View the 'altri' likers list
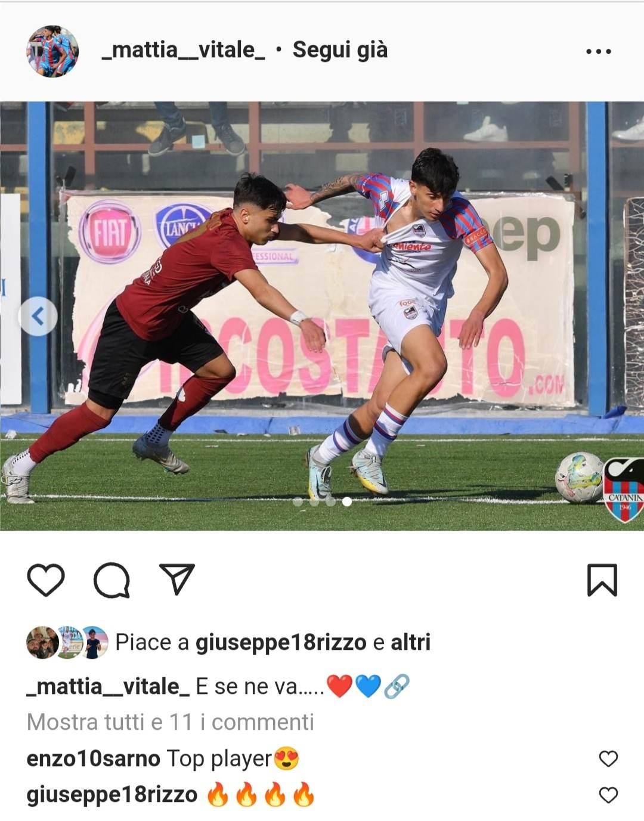Image resolution: width=644 pixels, height=821 pixels. coord(410,642)
